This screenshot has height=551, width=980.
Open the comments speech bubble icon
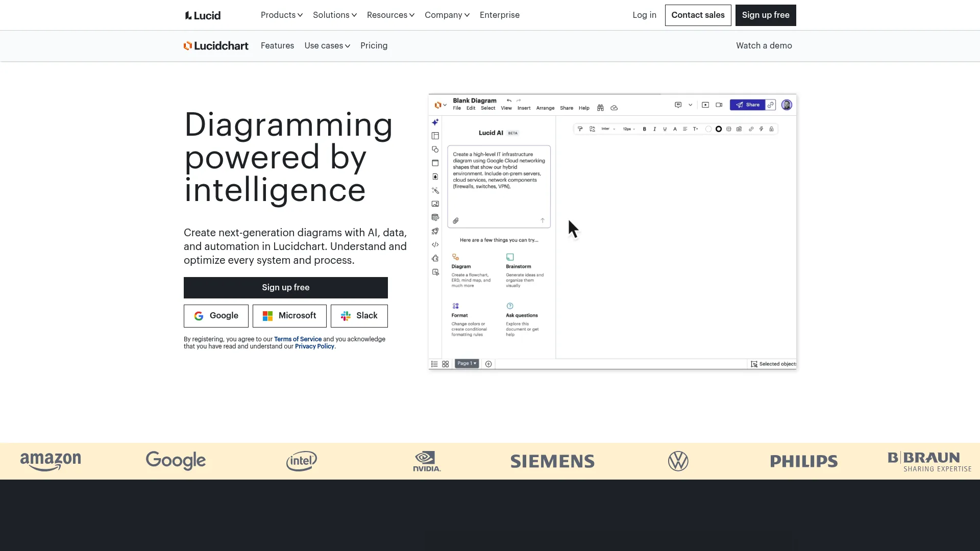[678, 105]
